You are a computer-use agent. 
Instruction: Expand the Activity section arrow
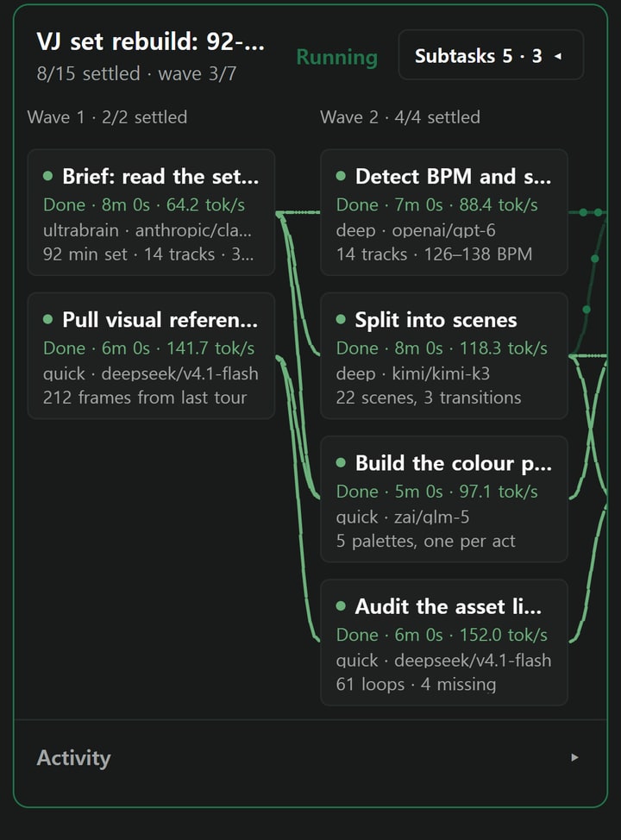tap(574, 757)
